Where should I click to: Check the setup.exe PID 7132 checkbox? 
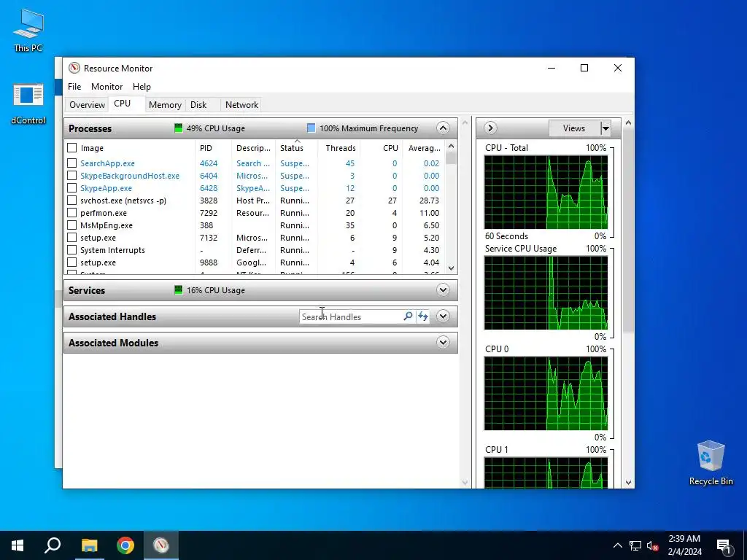click(x=72, y=237)
